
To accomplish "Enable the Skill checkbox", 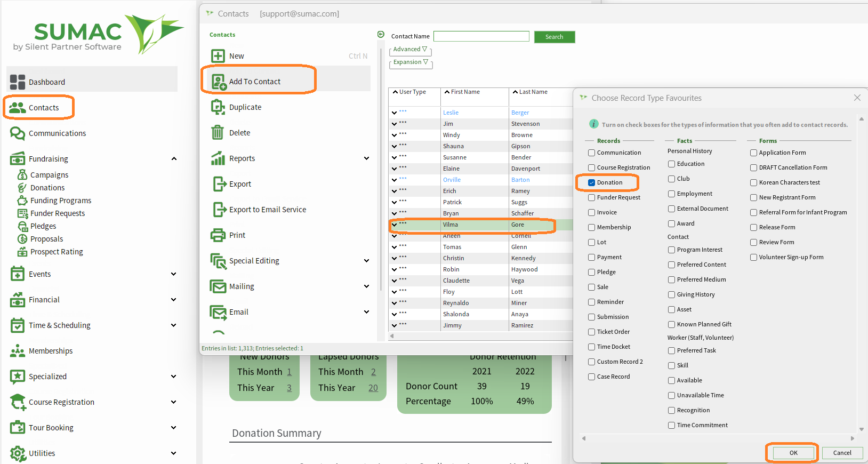I will tap(671, 365).
